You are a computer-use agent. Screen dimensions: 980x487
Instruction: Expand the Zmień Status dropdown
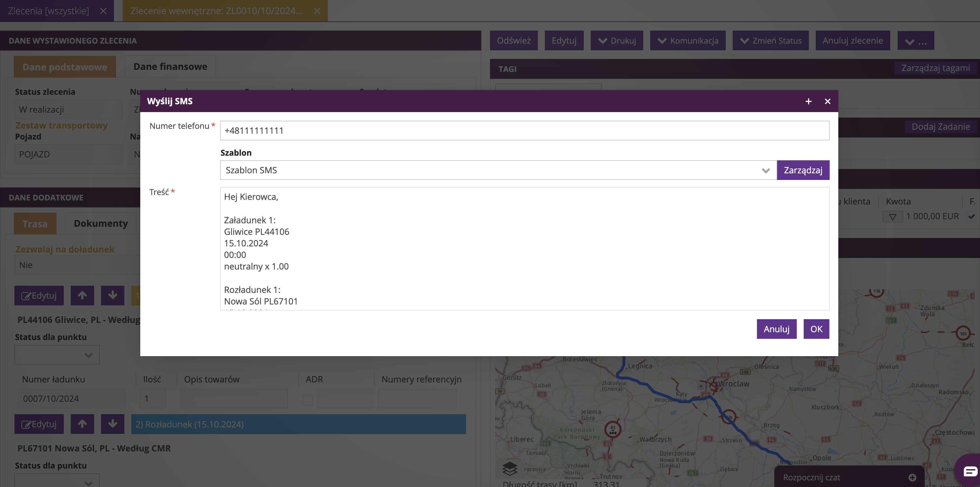pyautogui.click(x=770, y=41)
